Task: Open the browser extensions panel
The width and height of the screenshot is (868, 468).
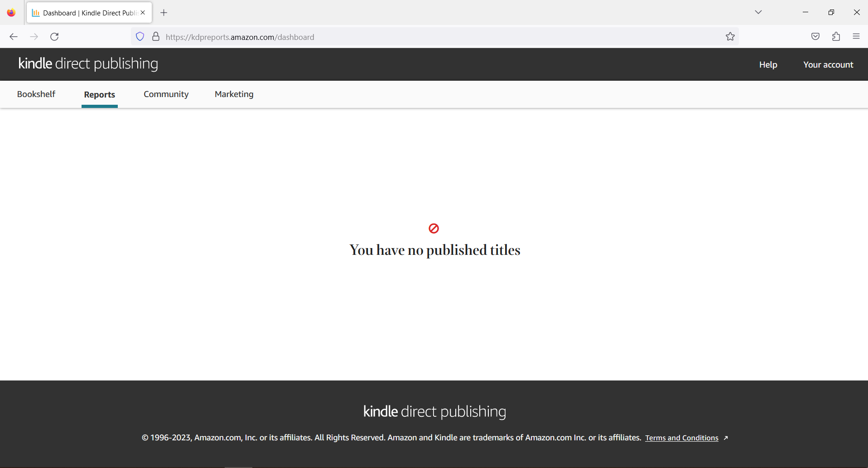Action: (836, 36)
